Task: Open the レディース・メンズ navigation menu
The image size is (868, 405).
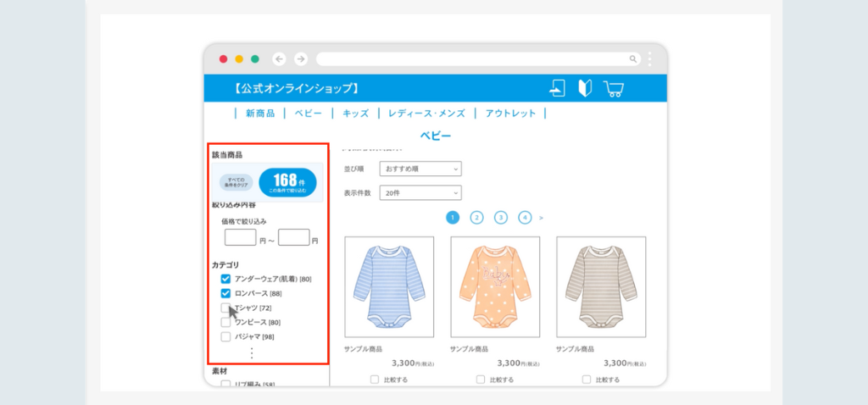Action: [x=427, y=114]
